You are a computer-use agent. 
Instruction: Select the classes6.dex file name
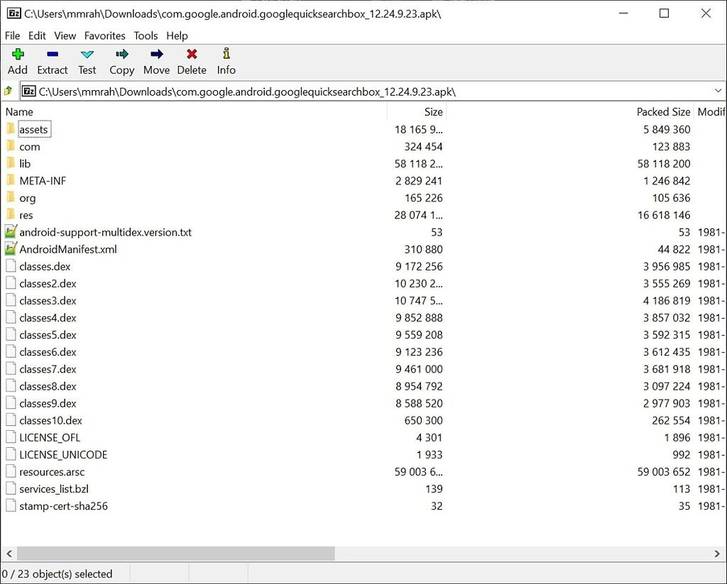tap(48, 352)
